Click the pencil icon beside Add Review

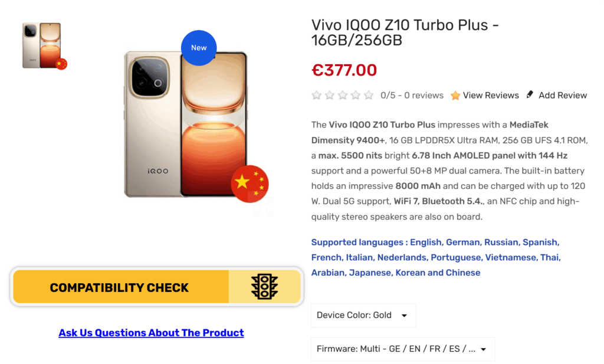[x=530, y=94]
